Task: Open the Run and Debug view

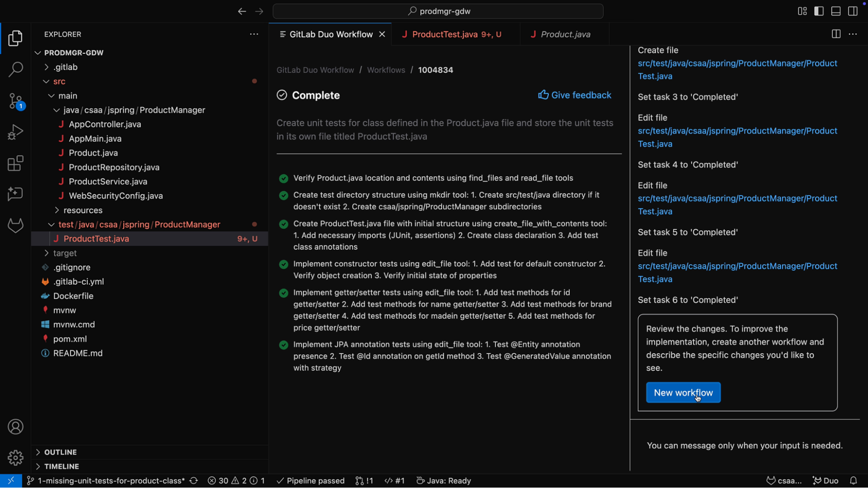Action: pos(15,132)
